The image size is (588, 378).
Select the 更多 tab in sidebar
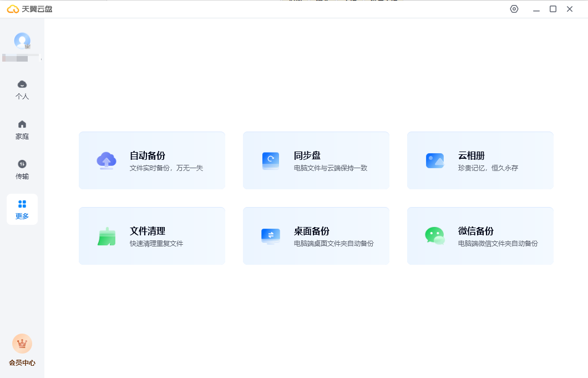22,209
